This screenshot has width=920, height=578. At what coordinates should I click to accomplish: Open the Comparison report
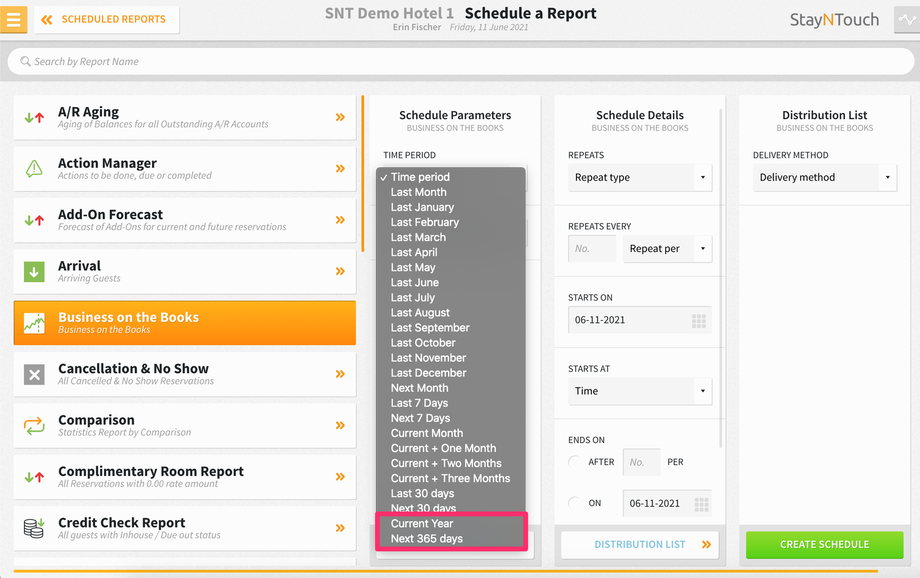pyautogui.click(x=185, y=425)
